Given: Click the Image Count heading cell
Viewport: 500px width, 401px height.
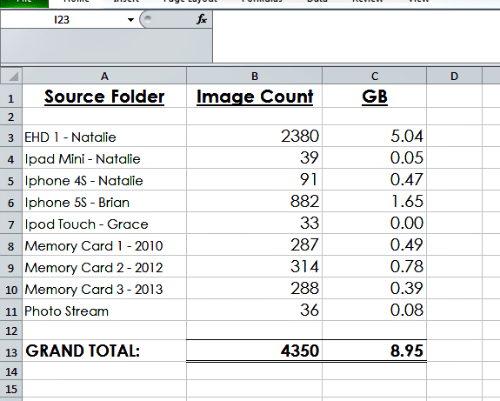Looking at the screenshot, I should pos(255,97).
